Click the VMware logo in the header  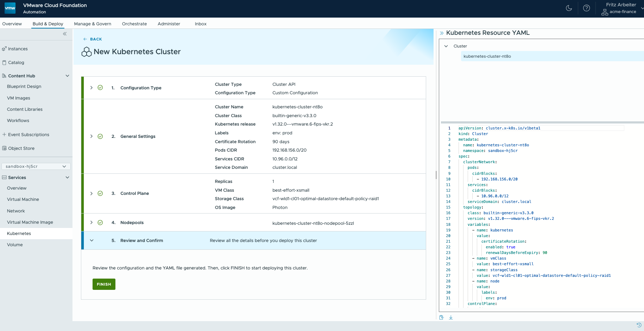(x=10, y=8)
